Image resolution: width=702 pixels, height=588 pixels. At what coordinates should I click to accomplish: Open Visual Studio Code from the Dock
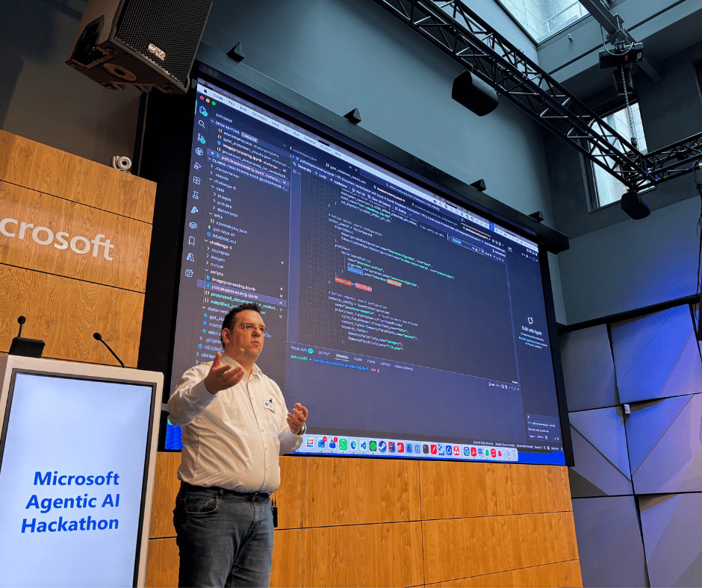click(364, 445)
